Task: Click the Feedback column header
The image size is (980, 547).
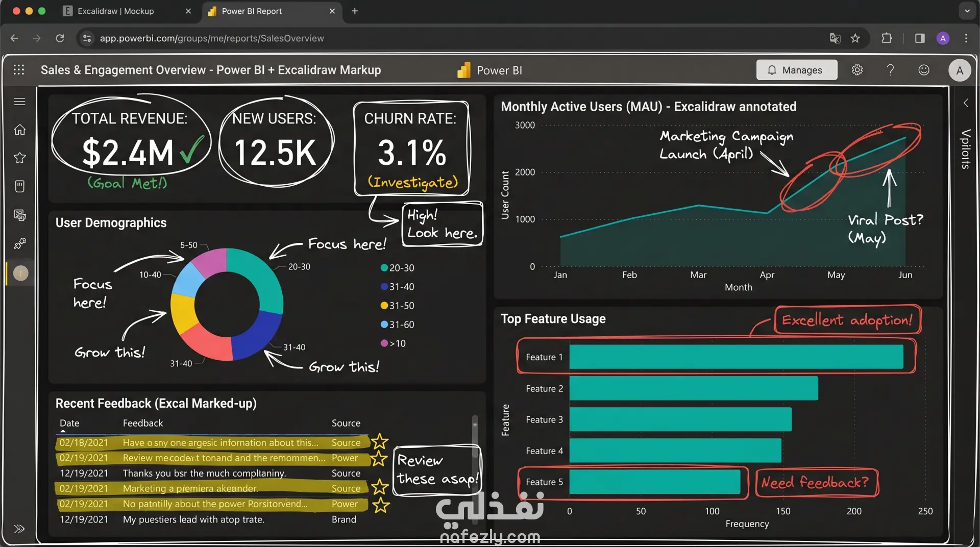Action: coord(143,423)
